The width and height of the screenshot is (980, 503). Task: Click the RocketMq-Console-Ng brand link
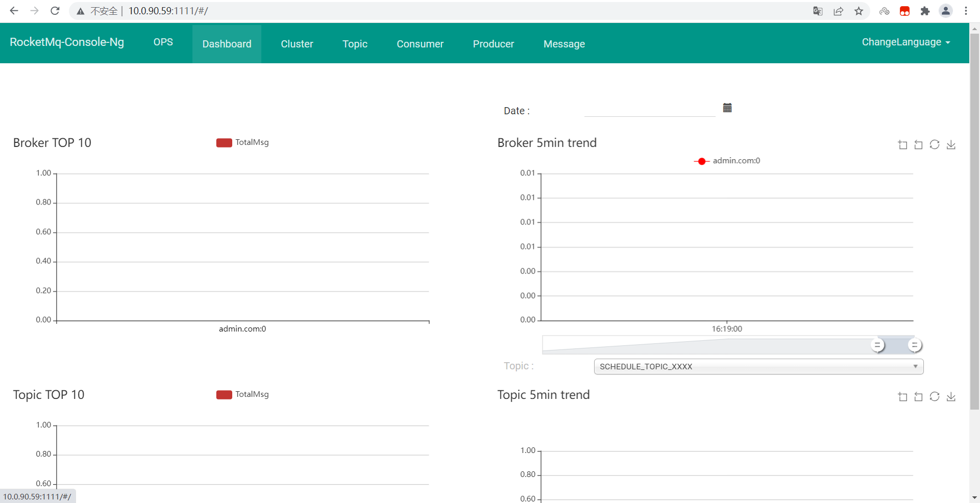tap(67, 42)
